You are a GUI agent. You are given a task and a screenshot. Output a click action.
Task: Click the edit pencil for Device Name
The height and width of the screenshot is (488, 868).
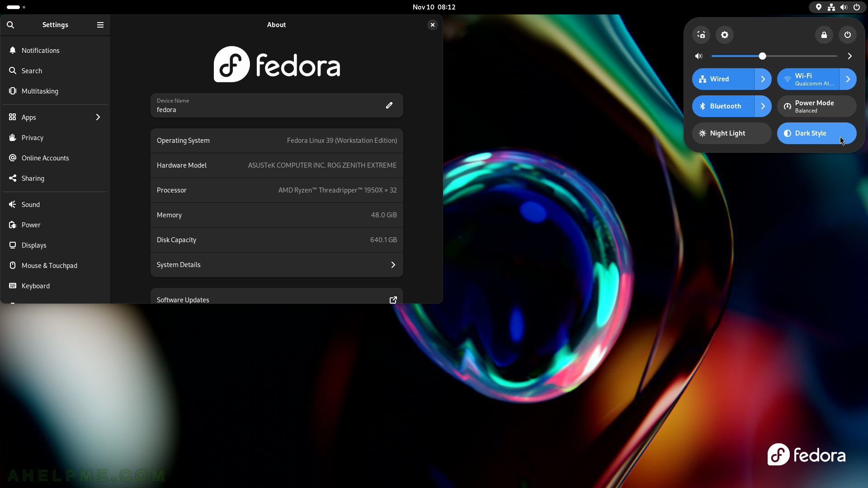(x=389, y=105)
